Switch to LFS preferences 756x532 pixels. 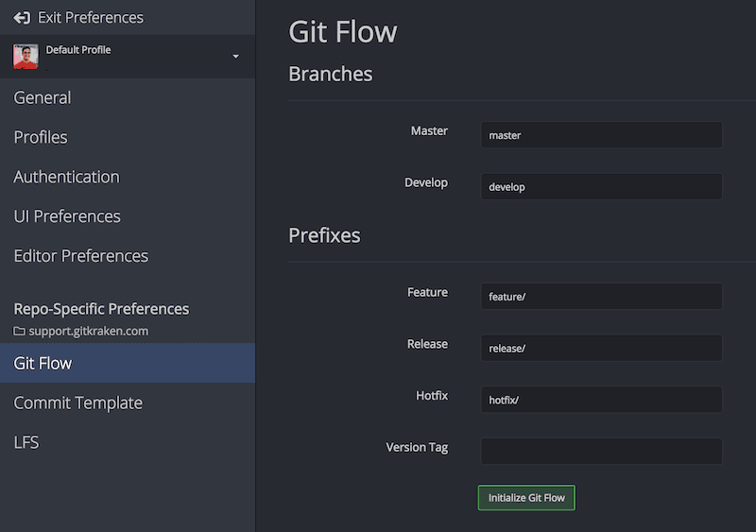click(x=26, y=442)
